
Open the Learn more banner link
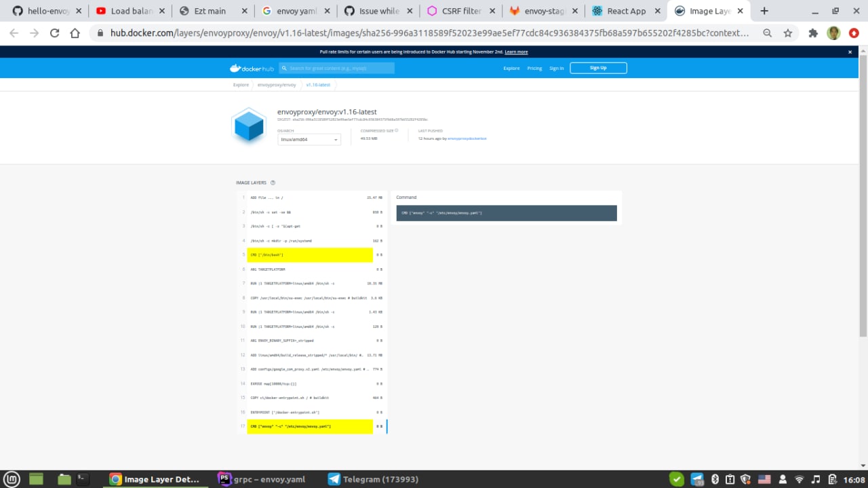(x=516, y=52)
